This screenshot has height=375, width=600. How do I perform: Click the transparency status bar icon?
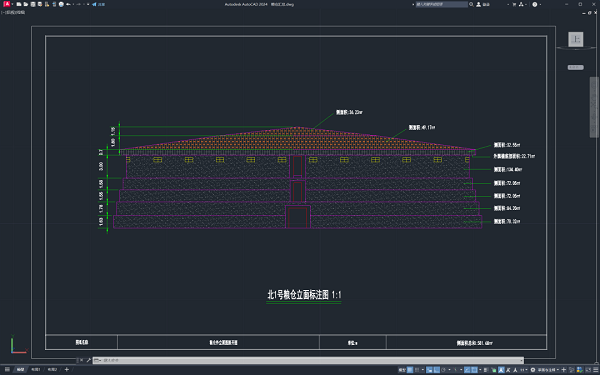tap(494, 370)
